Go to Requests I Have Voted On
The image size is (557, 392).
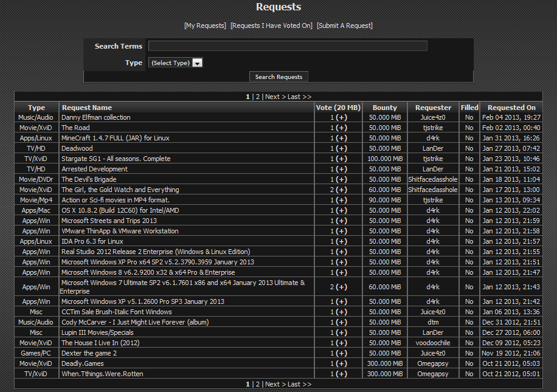tap(271, 26)
